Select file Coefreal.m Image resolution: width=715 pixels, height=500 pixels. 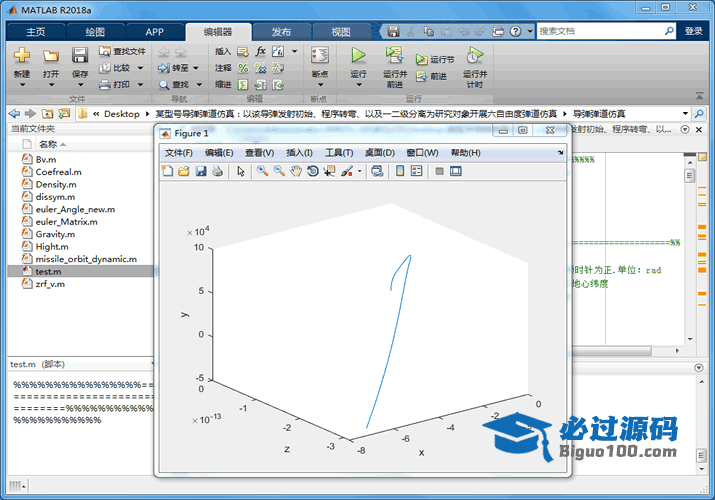tap(58, 172)
